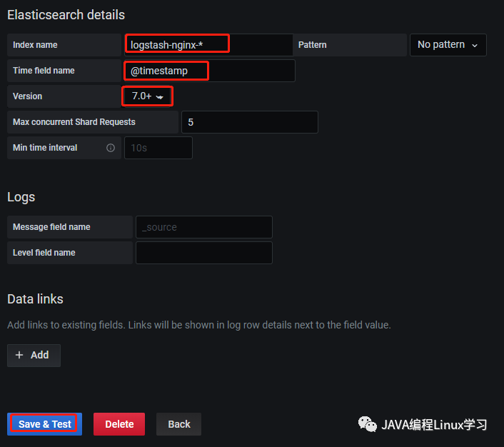504x447 pixels.
Task: Click the Save & Test button
Action: coord(45,424)
